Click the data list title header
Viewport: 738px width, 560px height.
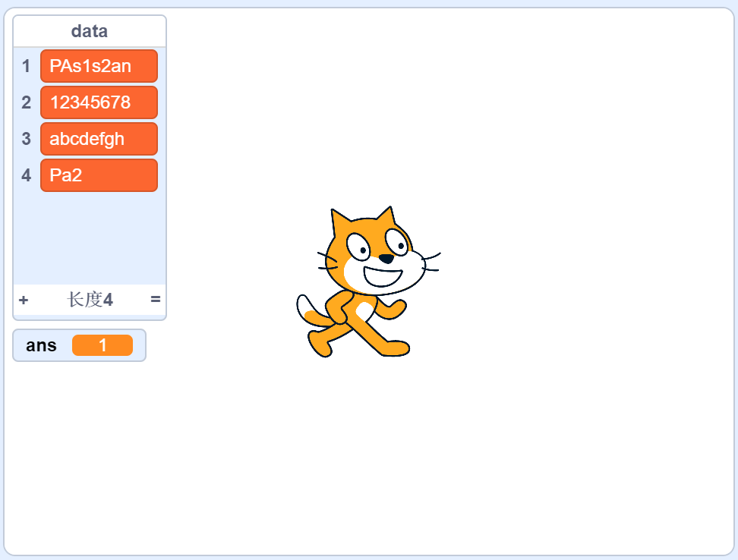click(x=90, y=31)
